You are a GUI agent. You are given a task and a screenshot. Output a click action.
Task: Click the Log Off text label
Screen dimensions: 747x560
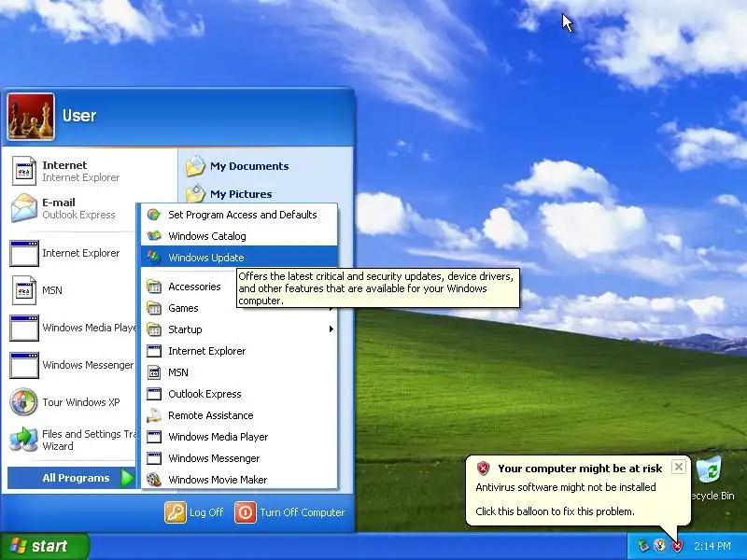(x=206, y=512)
